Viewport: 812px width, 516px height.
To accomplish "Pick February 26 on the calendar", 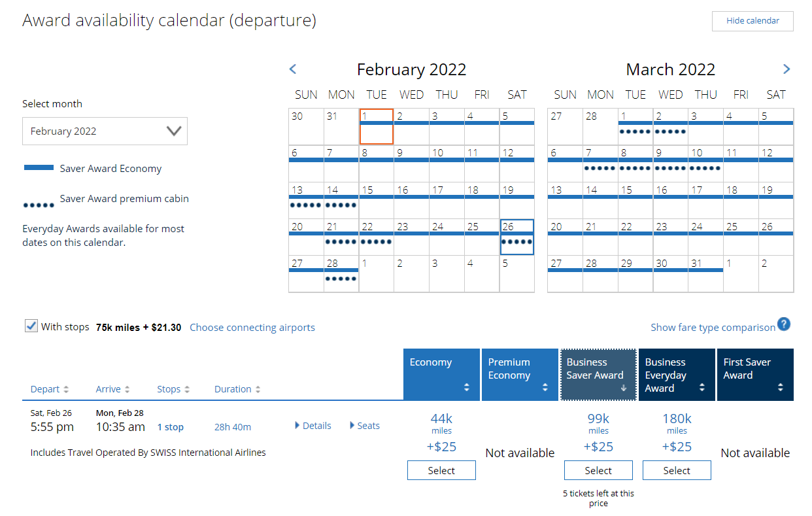I will 517,237.
